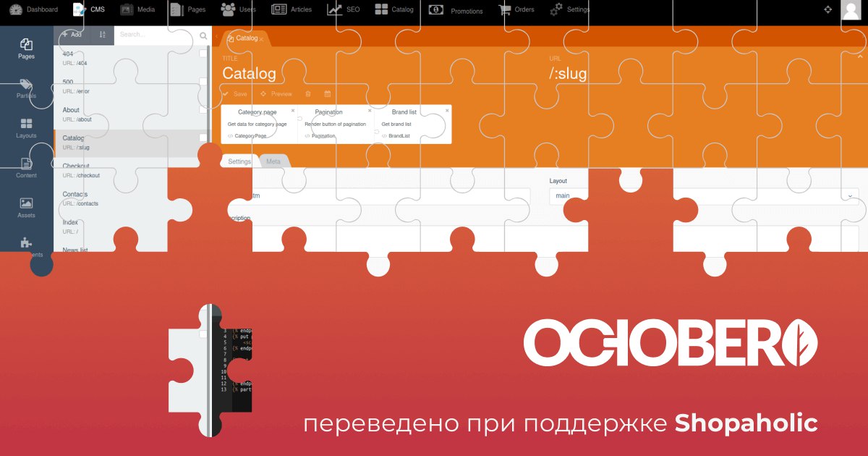Image resolution: width=868 pixels, height=456 pixels.
Task: Select the Catalog page with URL /:slug
Action: (x=132, y=143)
